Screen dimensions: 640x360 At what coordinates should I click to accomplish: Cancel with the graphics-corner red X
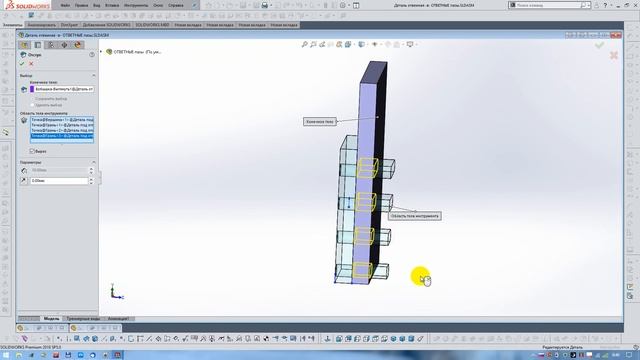[614, 55]
